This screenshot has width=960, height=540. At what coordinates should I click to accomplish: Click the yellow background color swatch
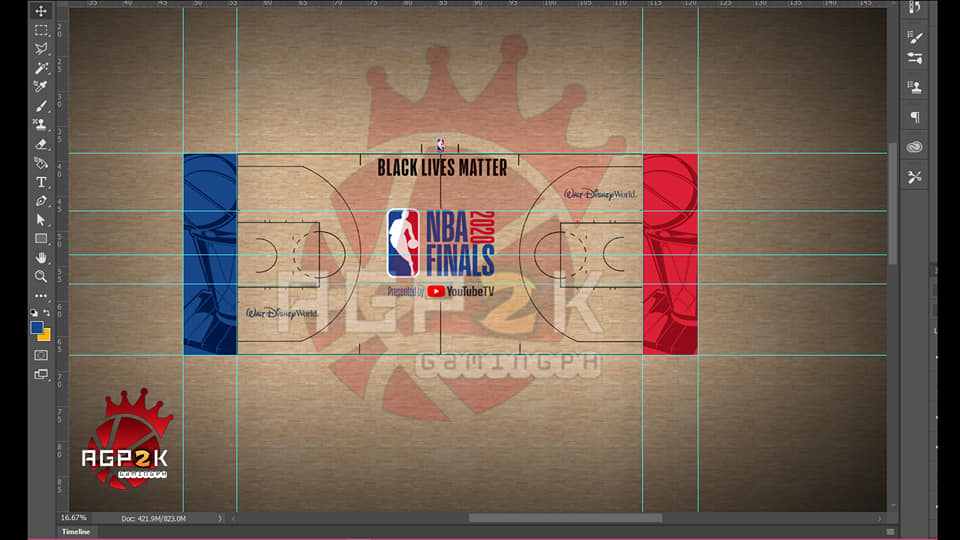pyautogui.click(x=45, y=336)
